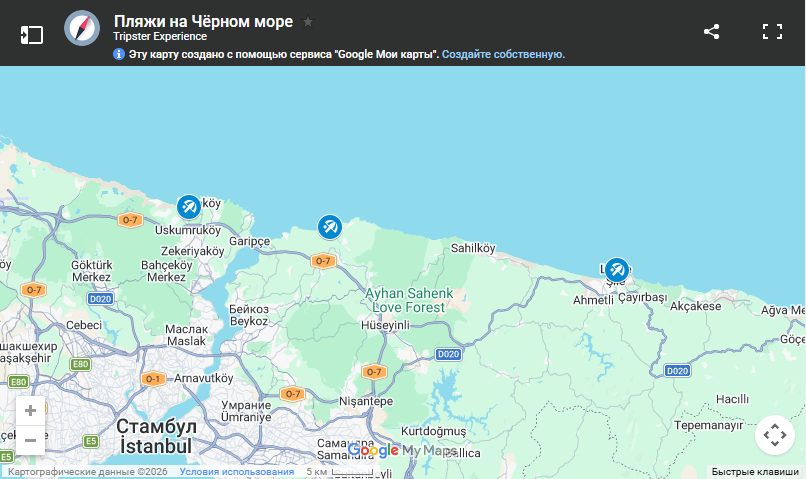Open the Создайте собственную link
The width and height of the screenshot is (806, 479).
coord(503,54)
